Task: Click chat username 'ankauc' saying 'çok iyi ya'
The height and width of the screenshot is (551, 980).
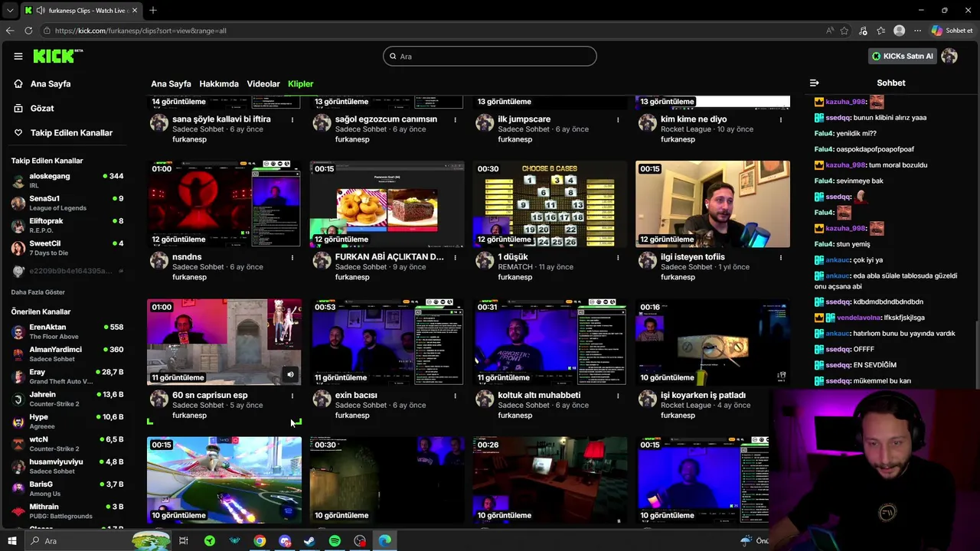Action: pos(838,260)
